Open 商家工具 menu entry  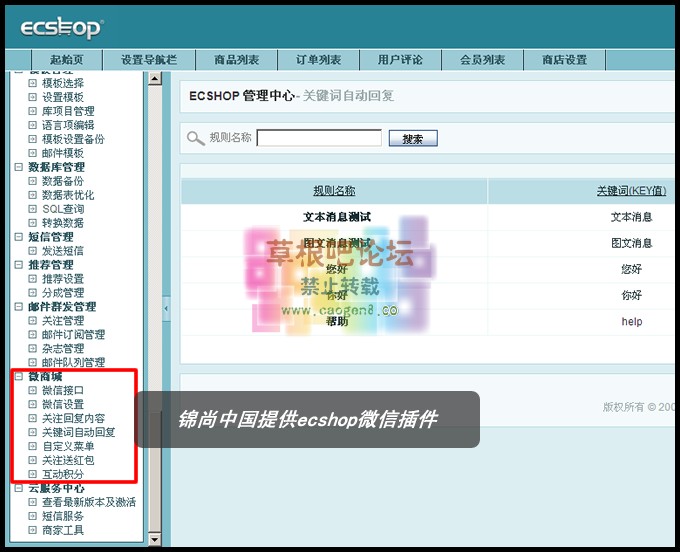pyautogui.click(x=63, y=530)
